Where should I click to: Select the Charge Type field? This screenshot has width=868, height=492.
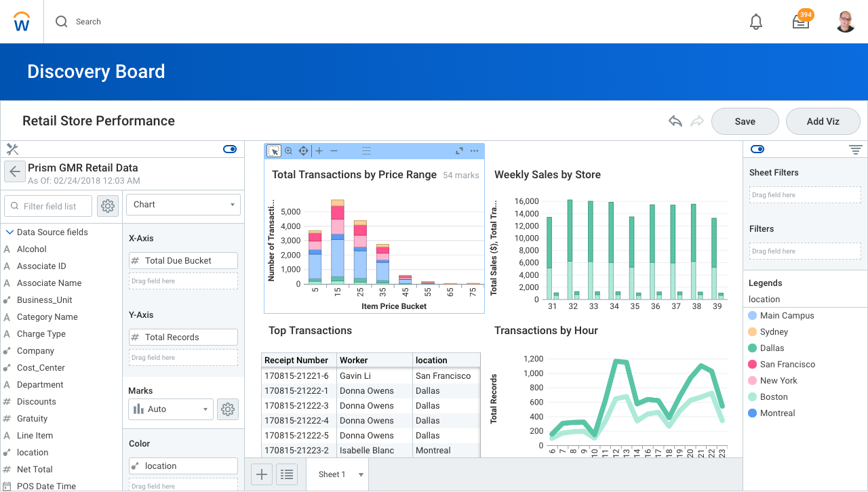click(41, 334)
